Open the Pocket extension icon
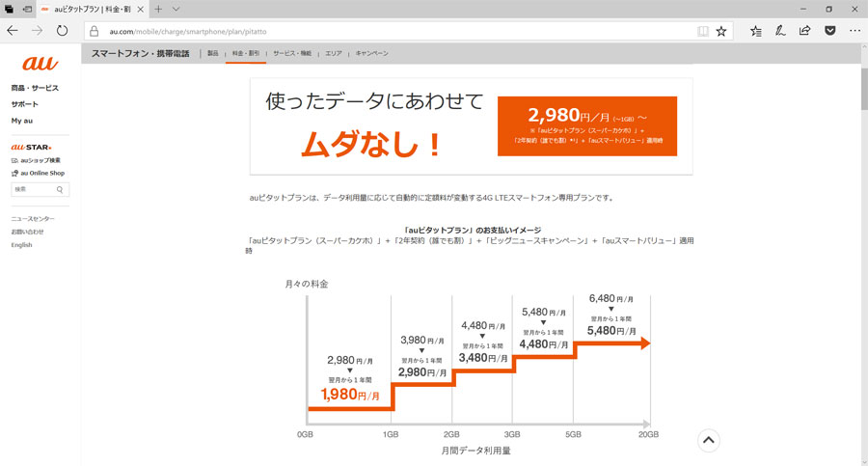 tap(829, 31)
